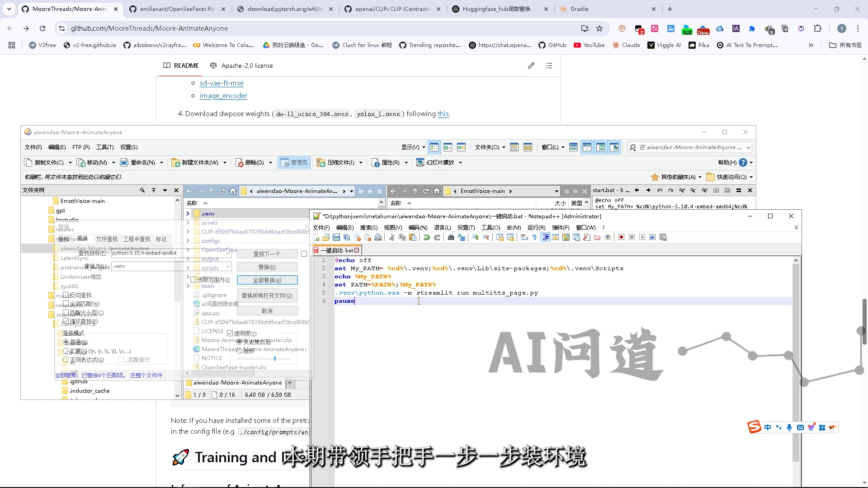Click the Undo arrow in Notepad++ toolbar

(x=426, y=238)
